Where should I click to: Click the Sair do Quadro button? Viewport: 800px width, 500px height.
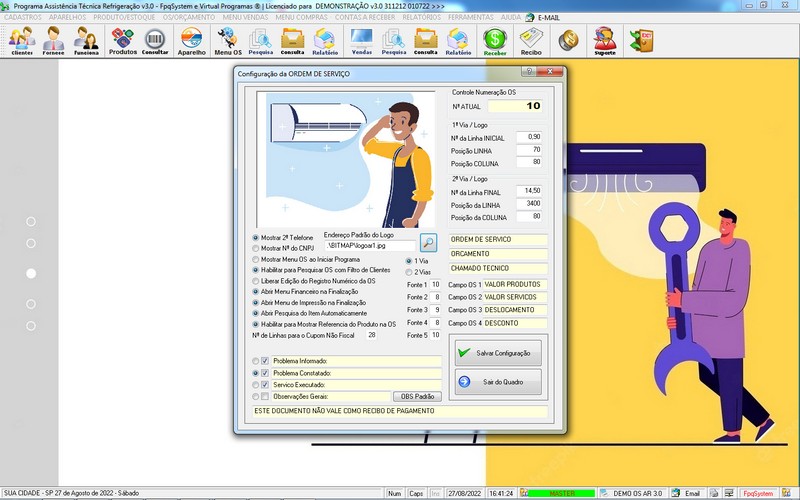click(x=496, y=381)
